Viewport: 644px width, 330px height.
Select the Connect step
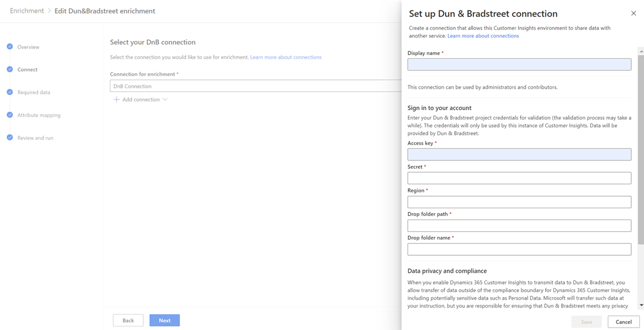click(x=27, y=70)
